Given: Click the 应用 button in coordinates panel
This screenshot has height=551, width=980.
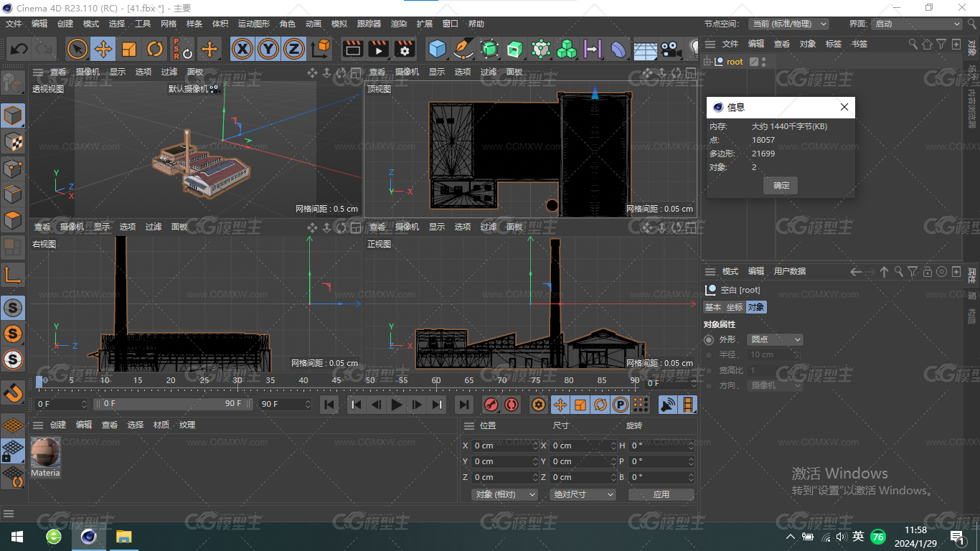Looking at the screenshot, I should tap(661, 494).
